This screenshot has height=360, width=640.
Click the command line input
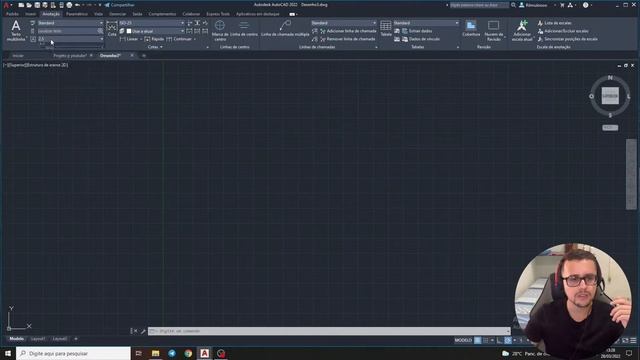pyautogui.click(x=329, y=331)
